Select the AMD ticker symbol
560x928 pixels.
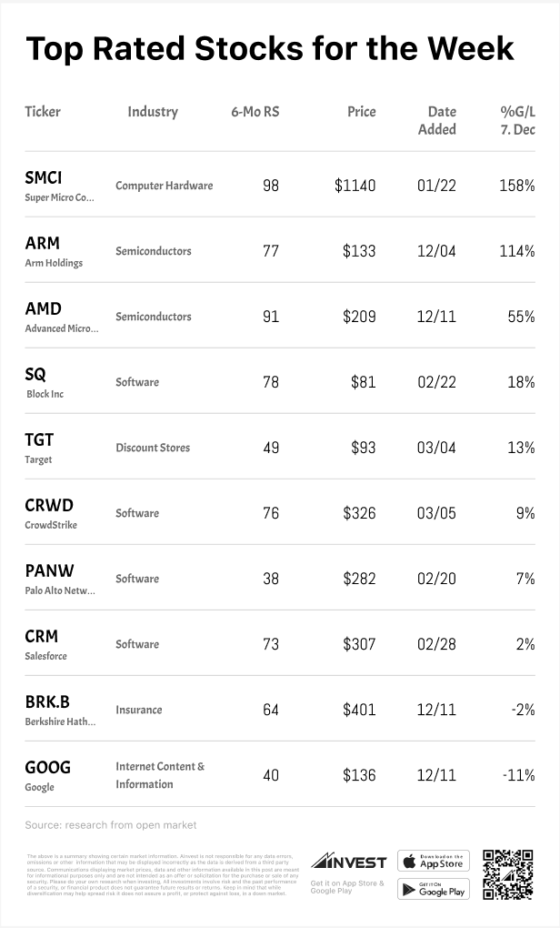coord(44,308)
